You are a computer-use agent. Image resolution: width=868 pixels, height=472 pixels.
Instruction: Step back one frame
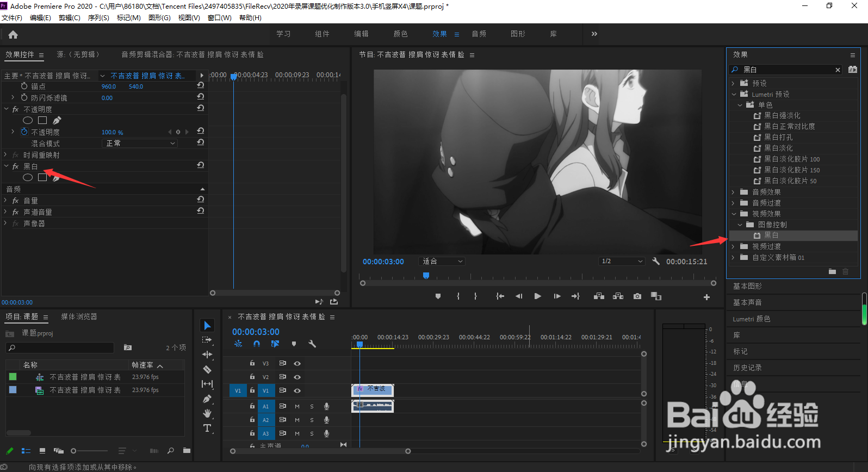tap(519, 296)
